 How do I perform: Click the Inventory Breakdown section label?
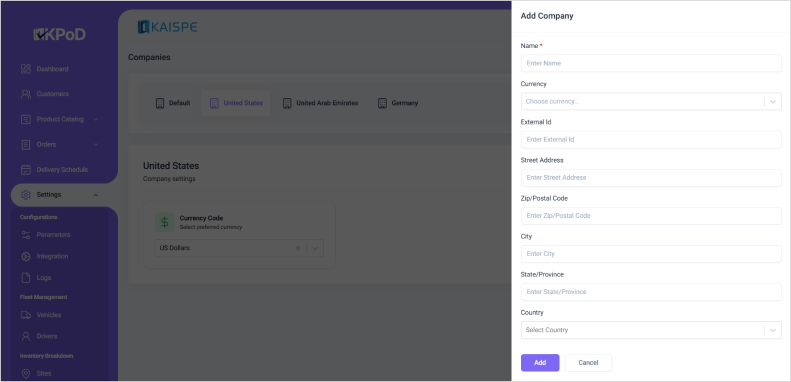coord(46,356)
